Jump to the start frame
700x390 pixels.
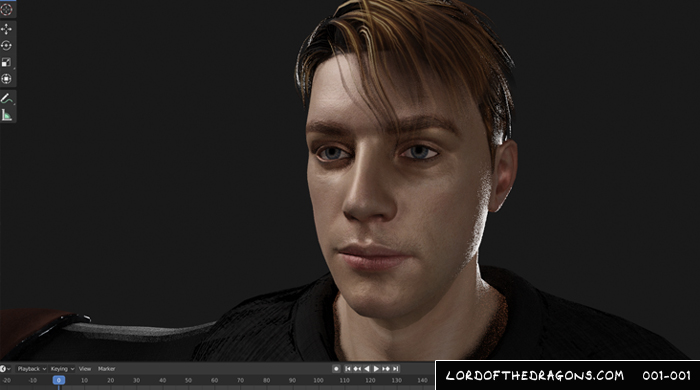point(348,369)
